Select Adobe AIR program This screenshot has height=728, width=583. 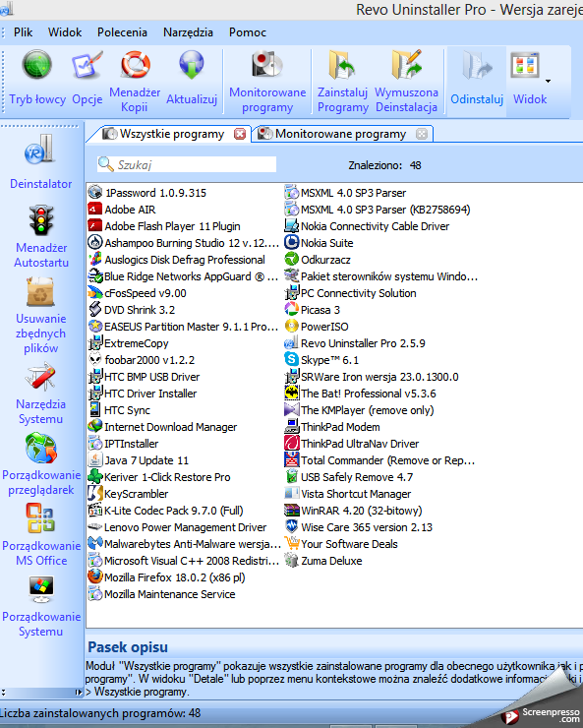click(122, 210)
